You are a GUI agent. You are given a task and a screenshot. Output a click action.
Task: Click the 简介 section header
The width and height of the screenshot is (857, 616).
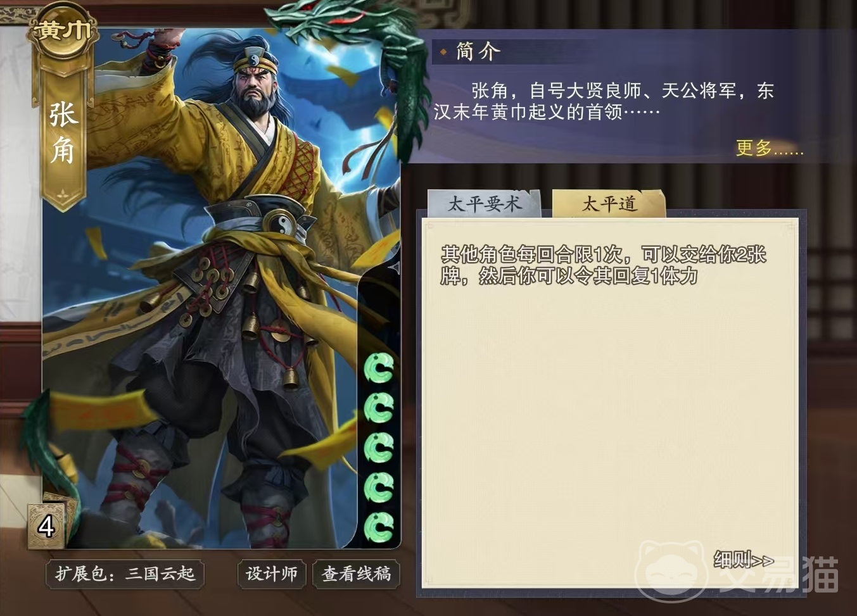click(478, 51)
